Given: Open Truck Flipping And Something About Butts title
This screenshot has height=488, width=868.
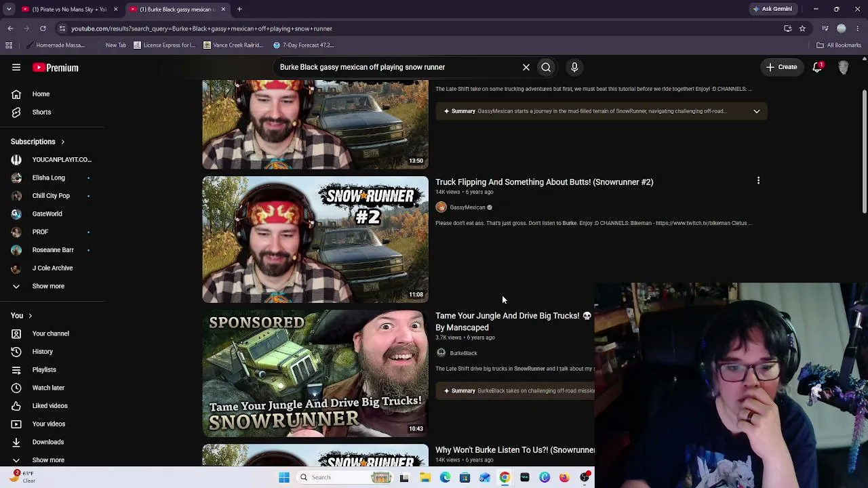Looking at the screenshot, I should click(x=544, y=182).
